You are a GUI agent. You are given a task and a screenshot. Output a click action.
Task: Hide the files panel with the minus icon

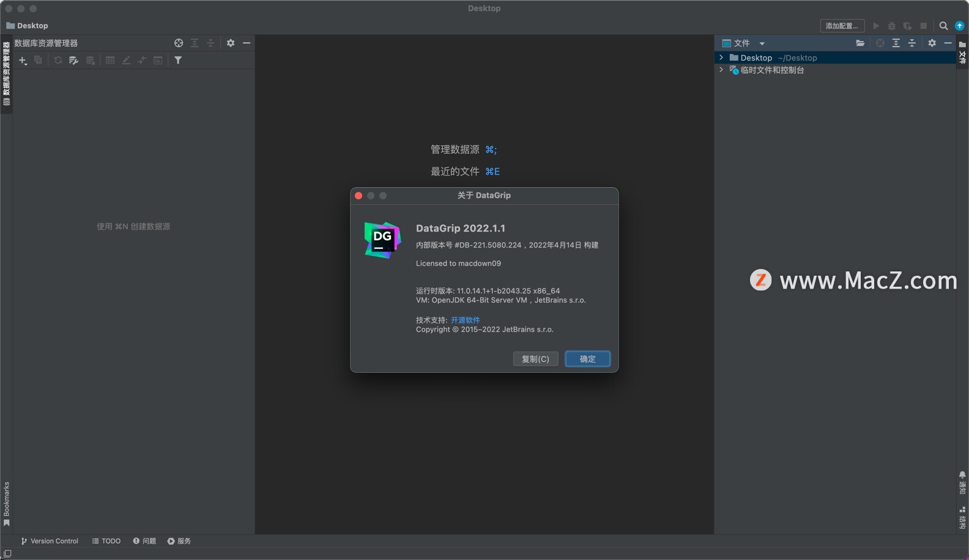pos(948,43)
